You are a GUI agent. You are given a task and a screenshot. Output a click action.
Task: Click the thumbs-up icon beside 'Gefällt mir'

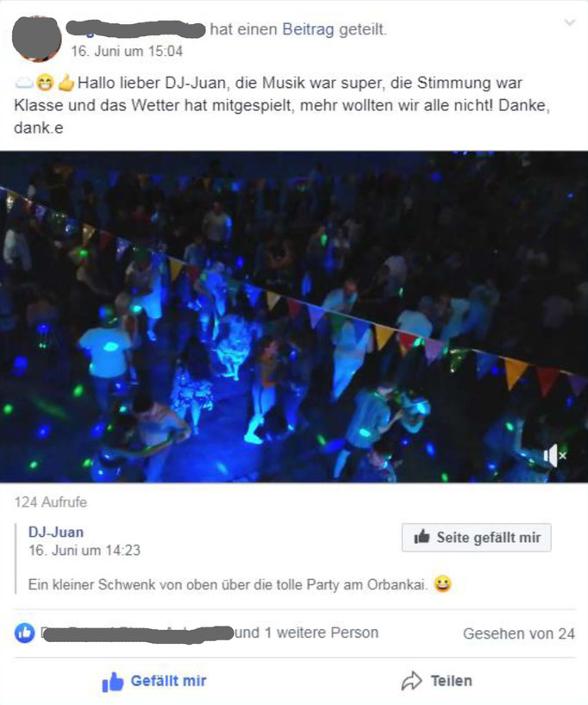(112, 682)
